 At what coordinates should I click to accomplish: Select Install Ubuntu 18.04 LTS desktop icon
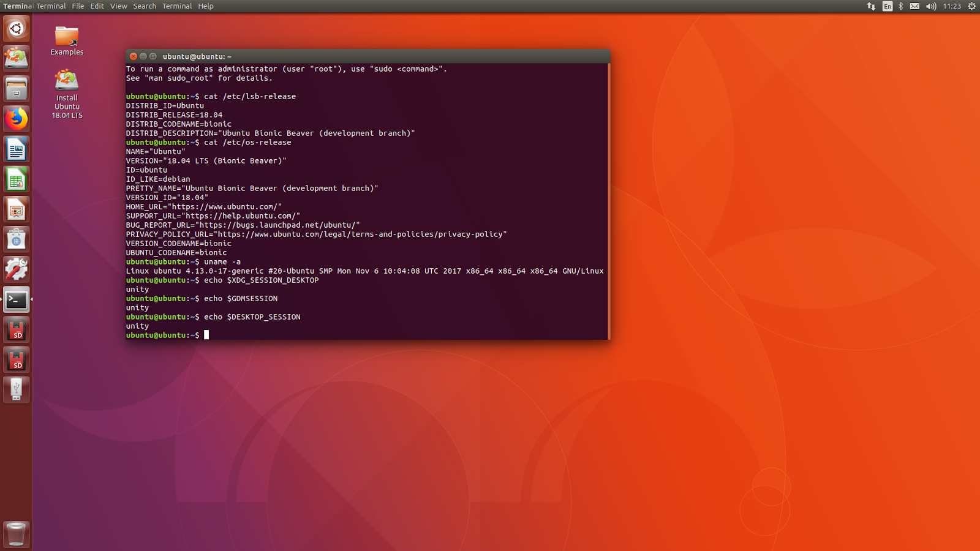click(67, 94)
